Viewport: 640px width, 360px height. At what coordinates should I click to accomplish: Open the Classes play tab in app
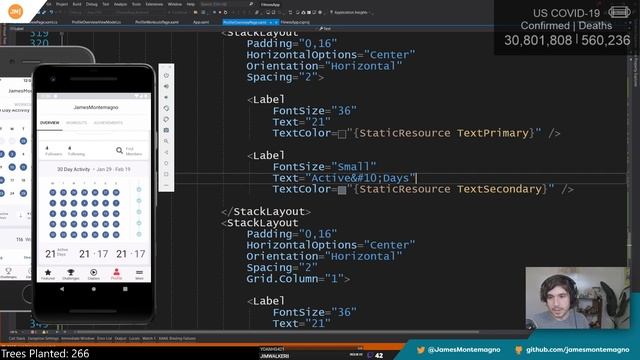[93, 274]
